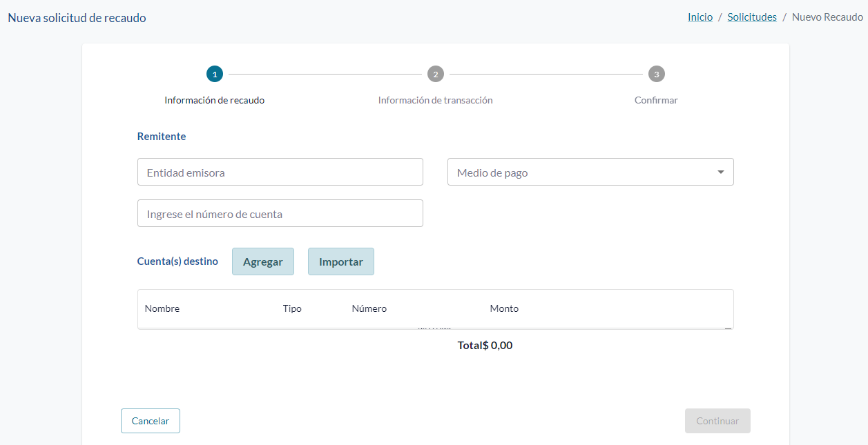
Task: Click Agregar to add destination account
Action: (263, 261)
